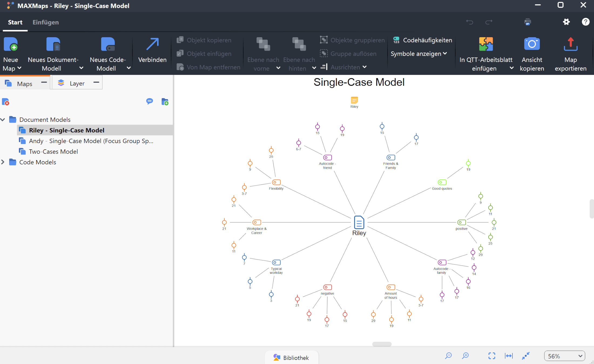Select the Autocode - friend code node

click(328, 157)
